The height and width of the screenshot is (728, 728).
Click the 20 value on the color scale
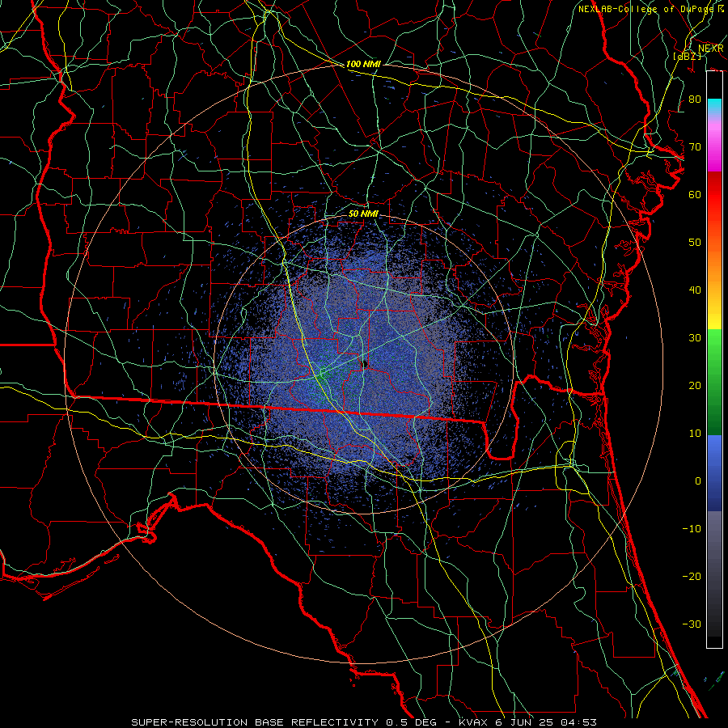click(x=695, y=386)
